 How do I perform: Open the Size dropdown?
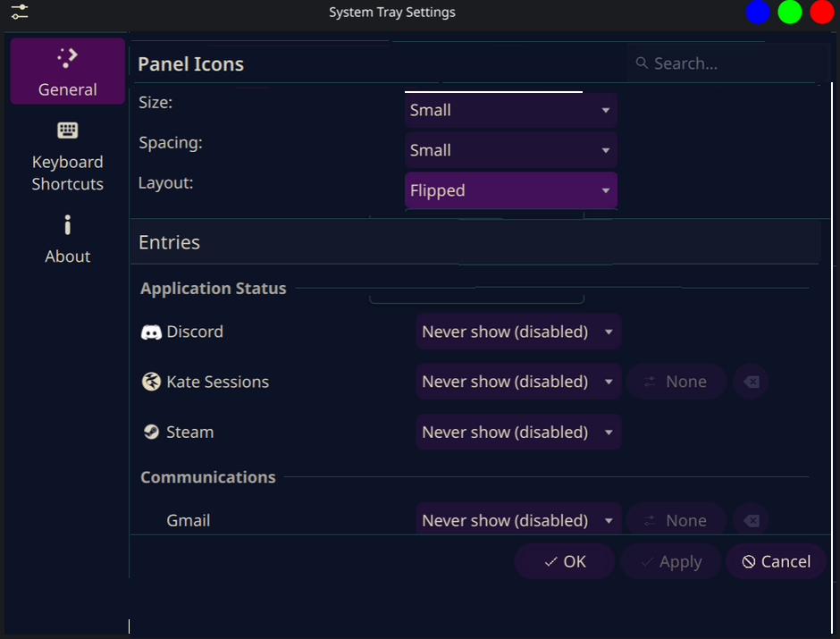(510, 111)
